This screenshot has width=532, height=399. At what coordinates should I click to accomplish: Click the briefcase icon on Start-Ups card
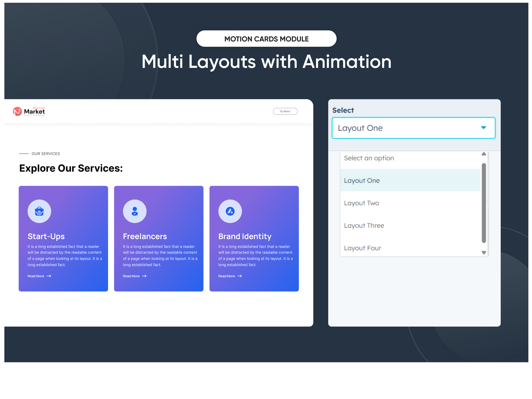[x=39, y=211]
